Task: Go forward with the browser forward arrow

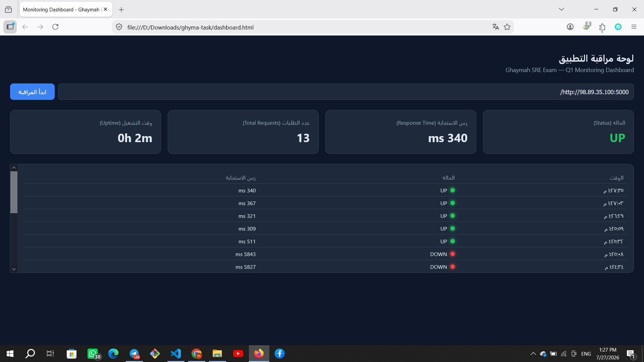Action: [x=40, y=27]
